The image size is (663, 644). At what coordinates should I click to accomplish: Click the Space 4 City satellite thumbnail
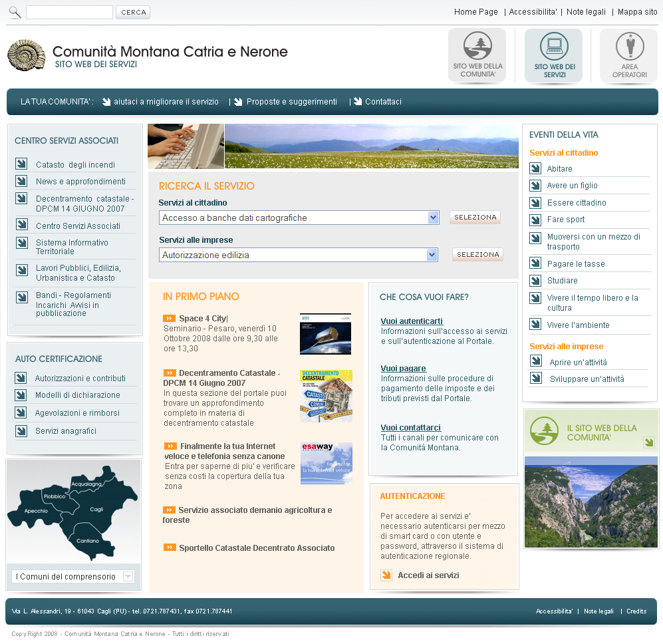326,334
